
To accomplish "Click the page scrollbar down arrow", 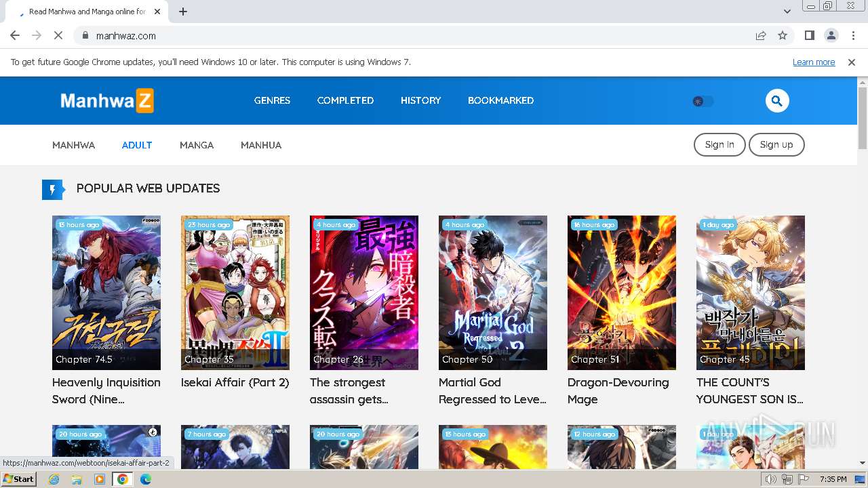I will tap(863, 463).
